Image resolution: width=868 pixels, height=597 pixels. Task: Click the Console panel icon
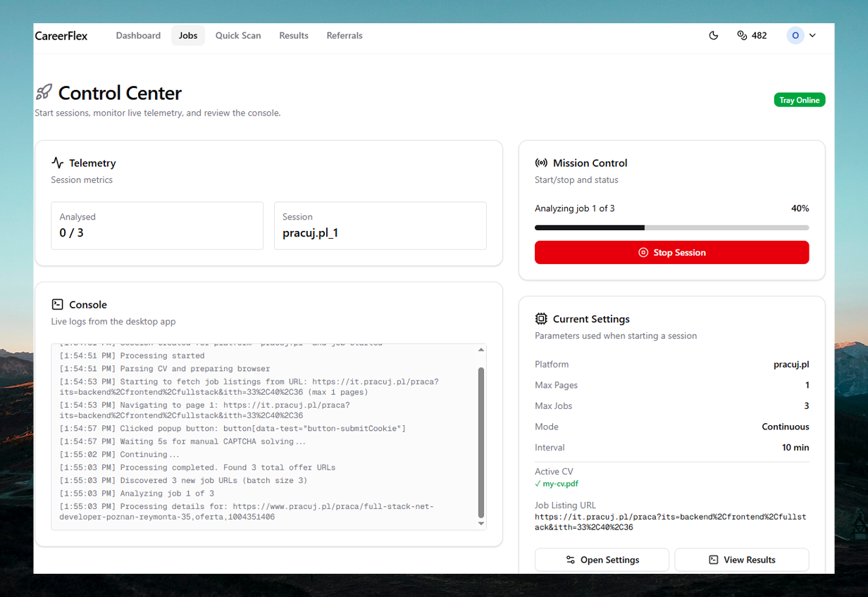click(x=57, y=304)
